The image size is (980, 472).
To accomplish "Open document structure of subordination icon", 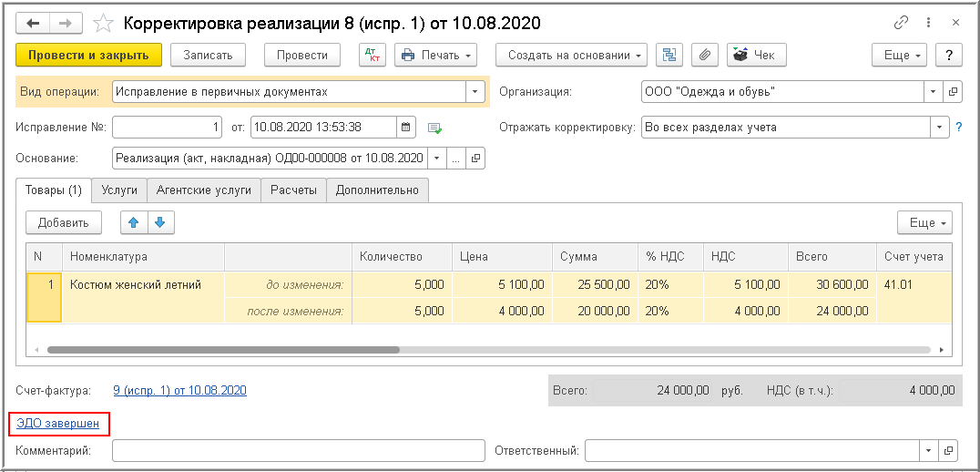I will (670, 56).
